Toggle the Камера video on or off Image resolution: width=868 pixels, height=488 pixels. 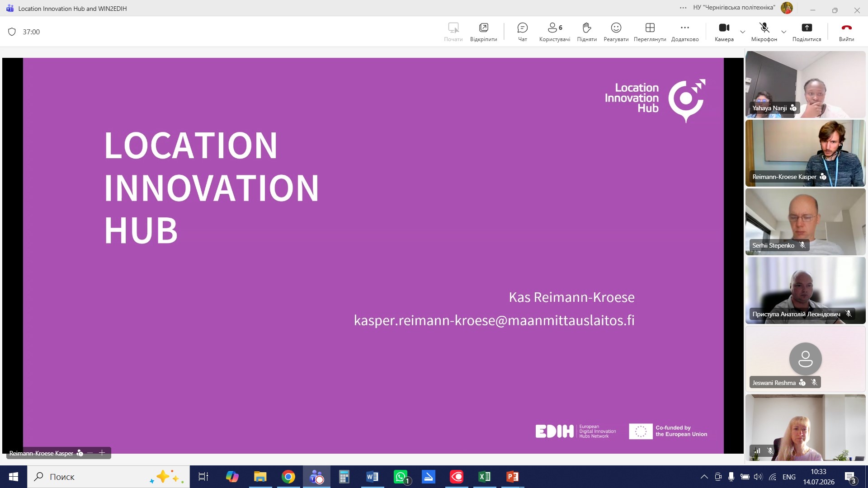724,32
